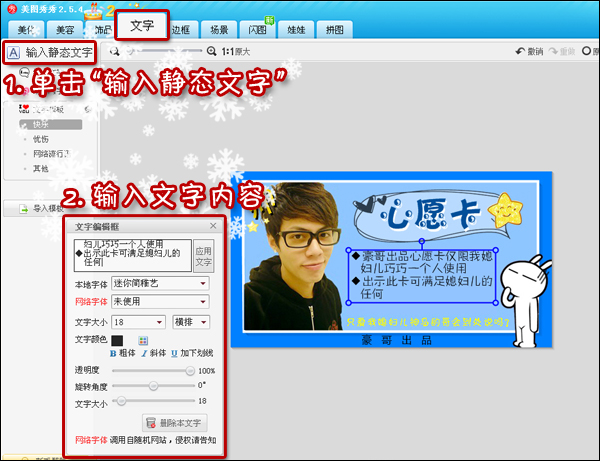Open the color palette grid icon
The width and height of the screenshot is (600, 461).
(143, 340)
